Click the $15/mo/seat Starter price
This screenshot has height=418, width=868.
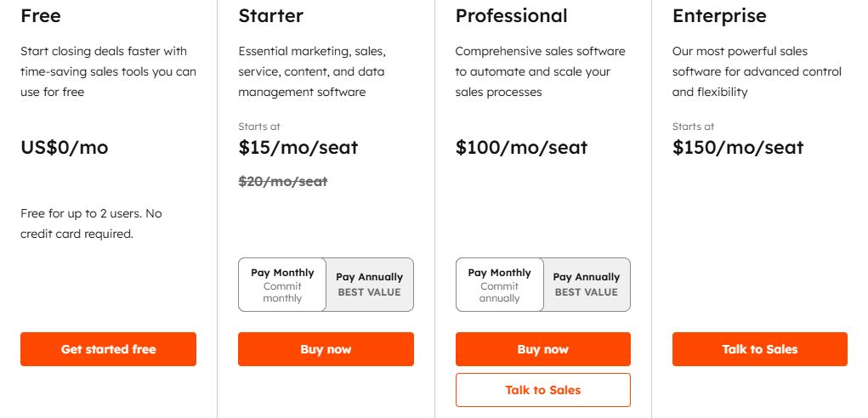coord(298,147)
